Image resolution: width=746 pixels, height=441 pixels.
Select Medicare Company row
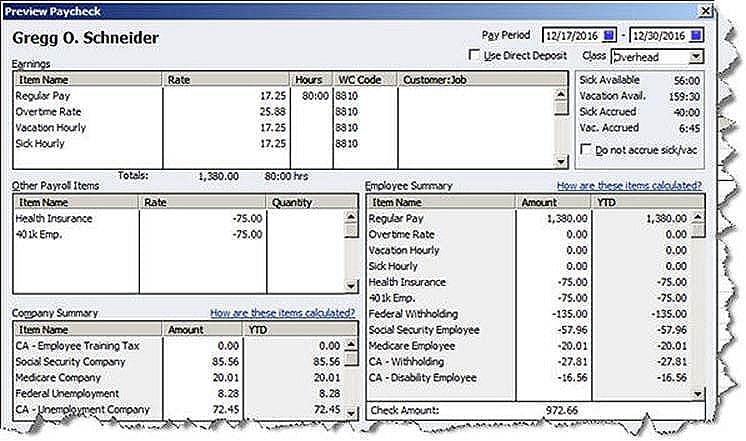179,378
